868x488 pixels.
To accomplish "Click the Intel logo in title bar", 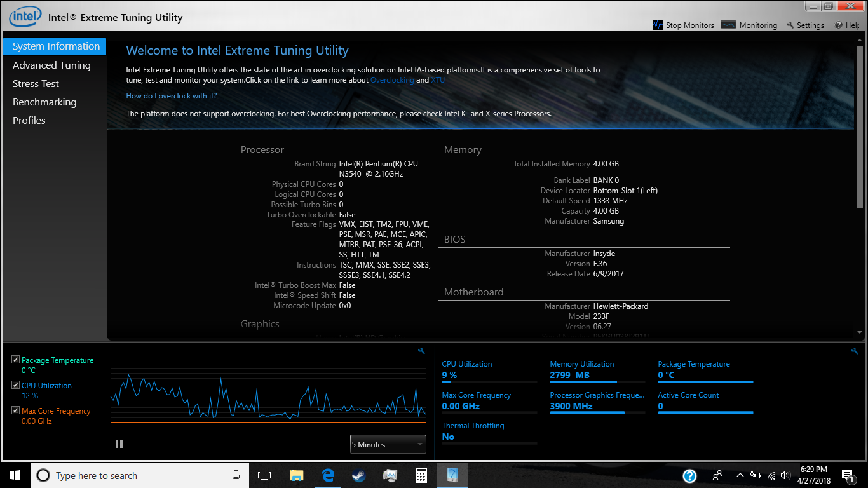I will (x=25, y=16).
